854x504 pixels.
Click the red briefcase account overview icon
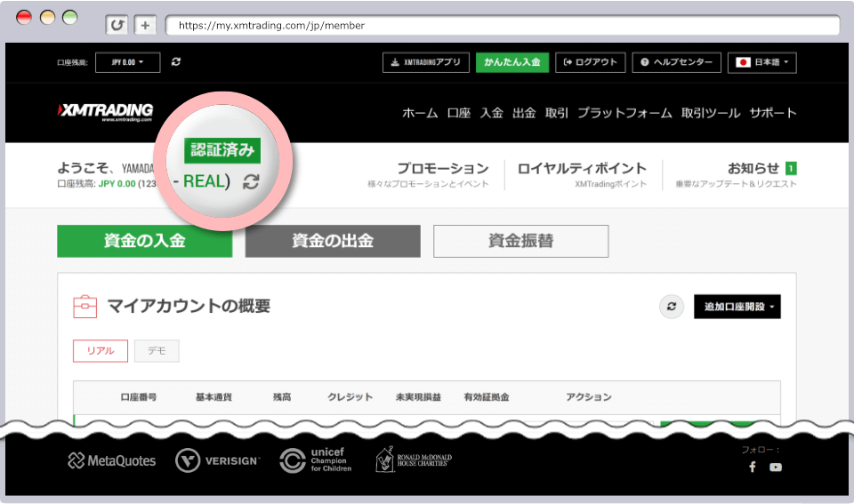[x=85, y=307]
